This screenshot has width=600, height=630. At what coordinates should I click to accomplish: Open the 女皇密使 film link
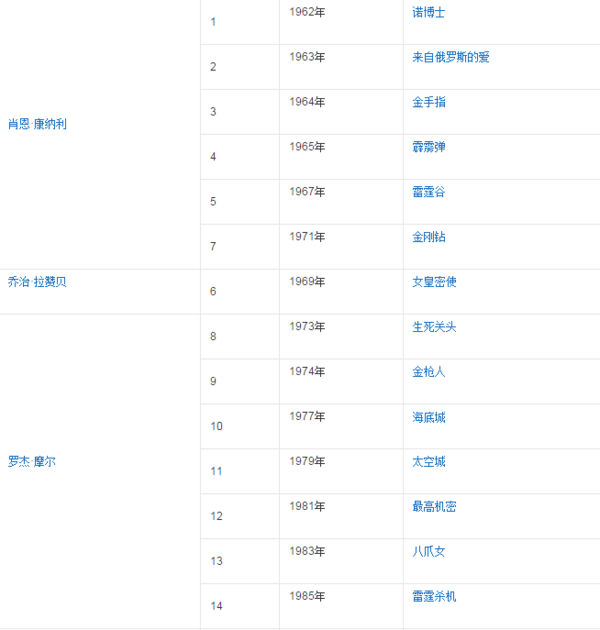[x=434, y=282]
